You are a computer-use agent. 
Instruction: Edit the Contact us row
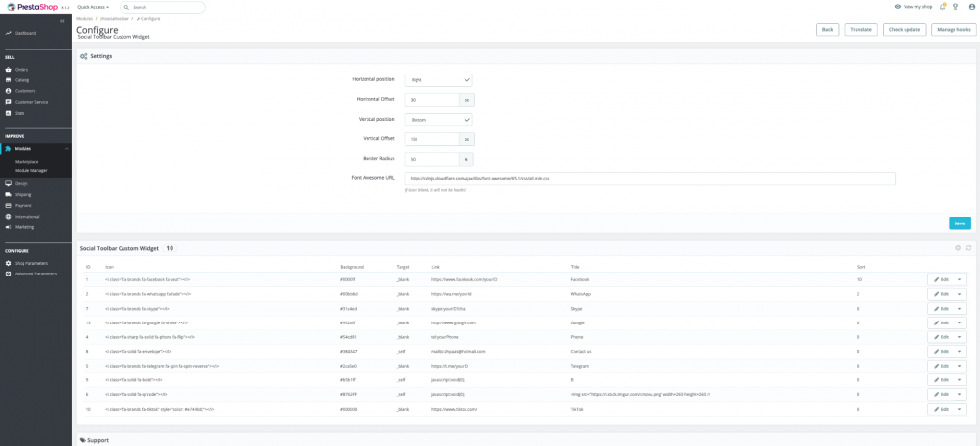click(941, 352)
